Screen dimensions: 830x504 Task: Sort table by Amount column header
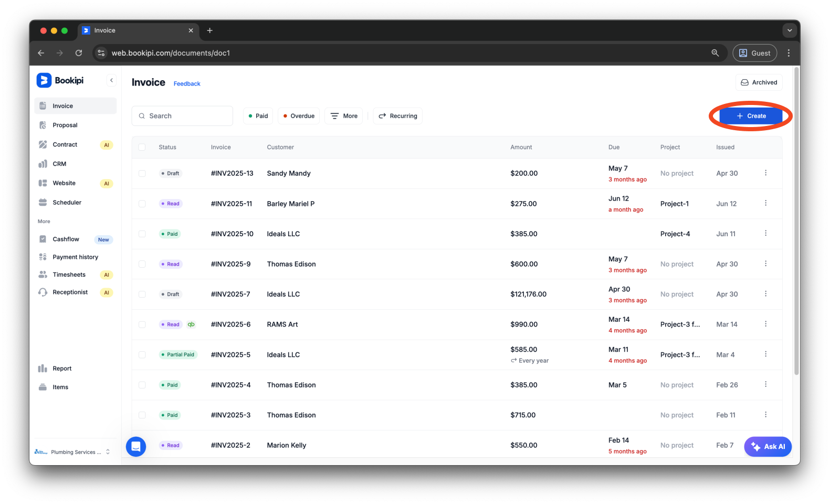521,148
